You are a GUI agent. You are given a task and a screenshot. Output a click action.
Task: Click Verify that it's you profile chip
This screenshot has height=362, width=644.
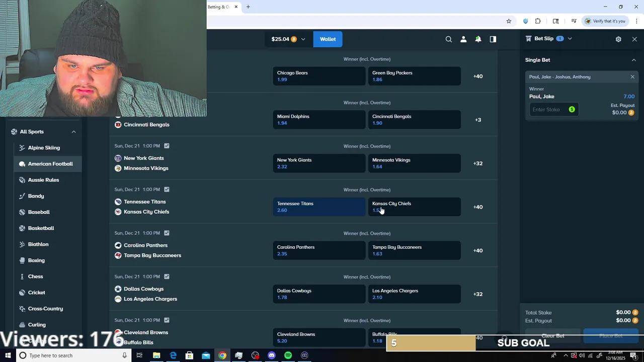pos(605,21)
